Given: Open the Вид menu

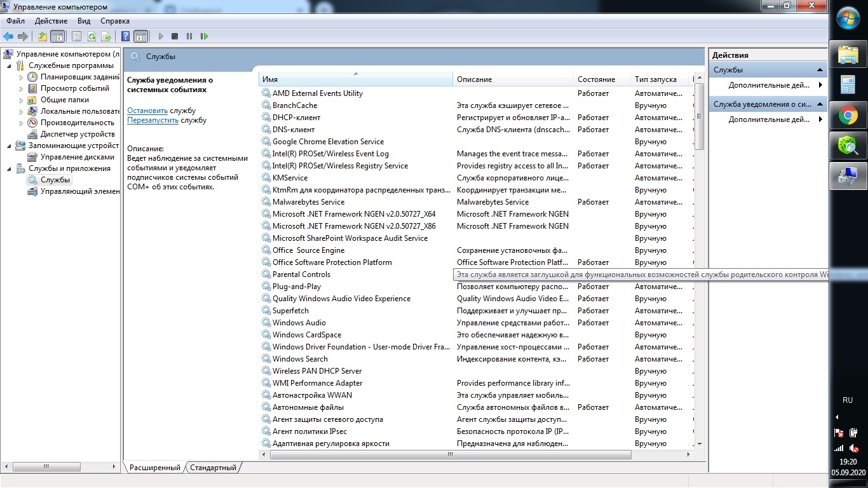Looking at the screenshot, I should 84,21.
